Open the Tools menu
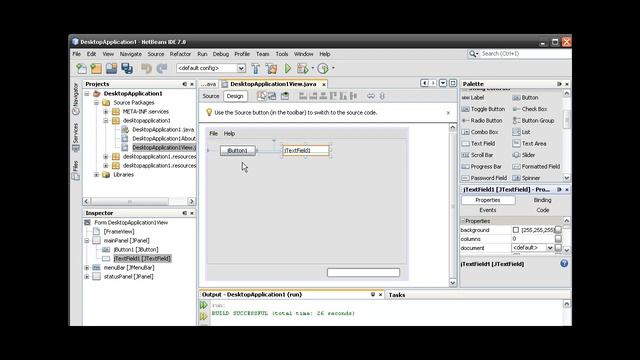Image resolution: width=640 pixels, height=360 pixels. [x=282, y=54]
